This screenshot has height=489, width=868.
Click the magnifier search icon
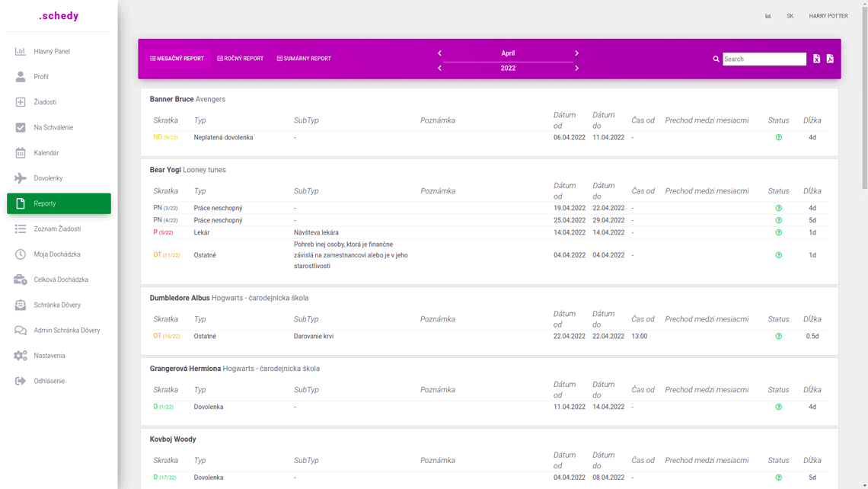716,59
